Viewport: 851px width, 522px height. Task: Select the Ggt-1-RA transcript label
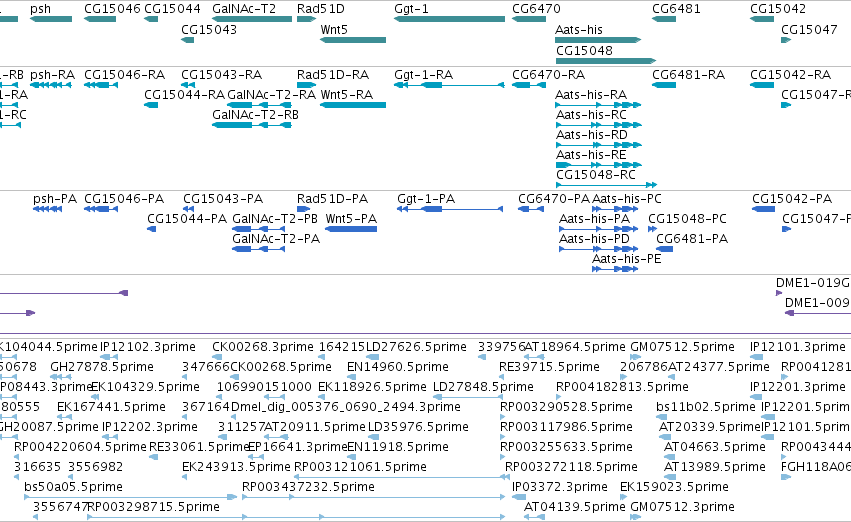pyautogui.click(x=423, y=75)
